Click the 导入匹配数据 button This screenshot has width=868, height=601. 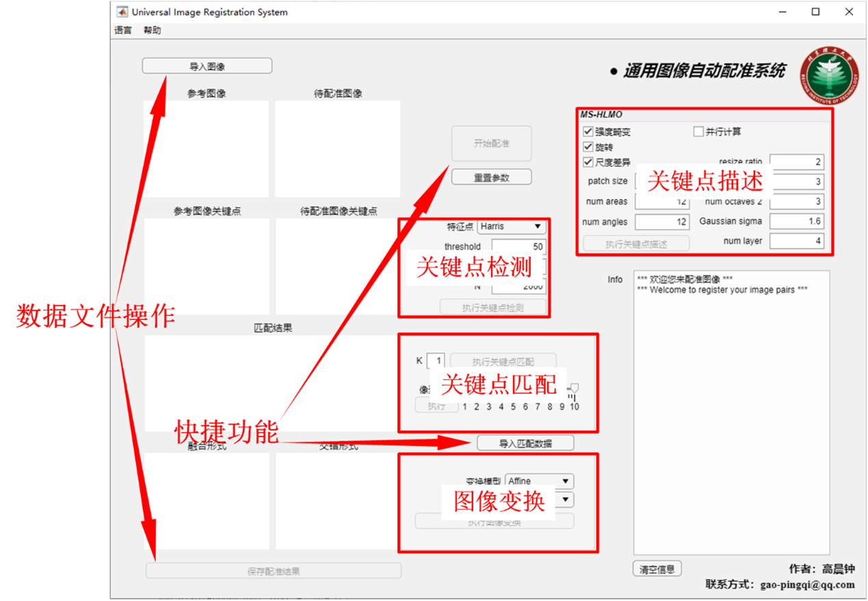(x=525, y=443)
